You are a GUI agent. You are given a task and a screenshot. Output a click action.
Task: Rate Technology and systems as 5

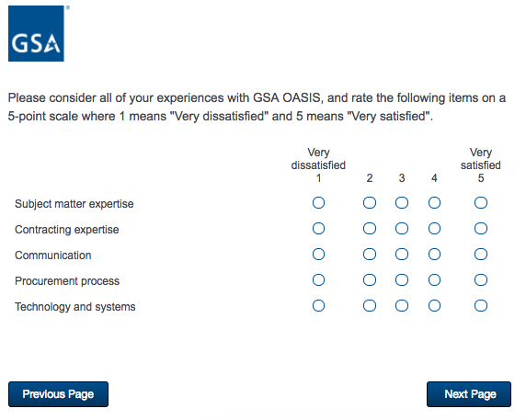click(481, 306)
